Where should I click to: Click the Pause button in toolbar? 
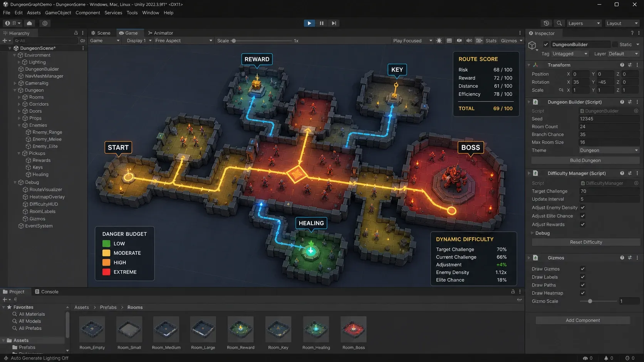[x=322, y=23]
